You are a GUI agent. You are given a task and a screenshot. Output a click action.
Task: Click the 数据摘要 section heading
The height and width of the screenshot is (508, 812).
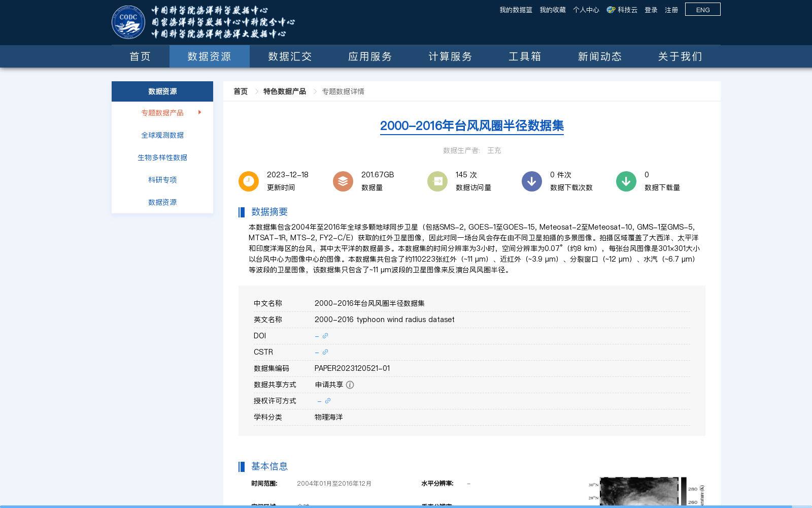point(269,212)
